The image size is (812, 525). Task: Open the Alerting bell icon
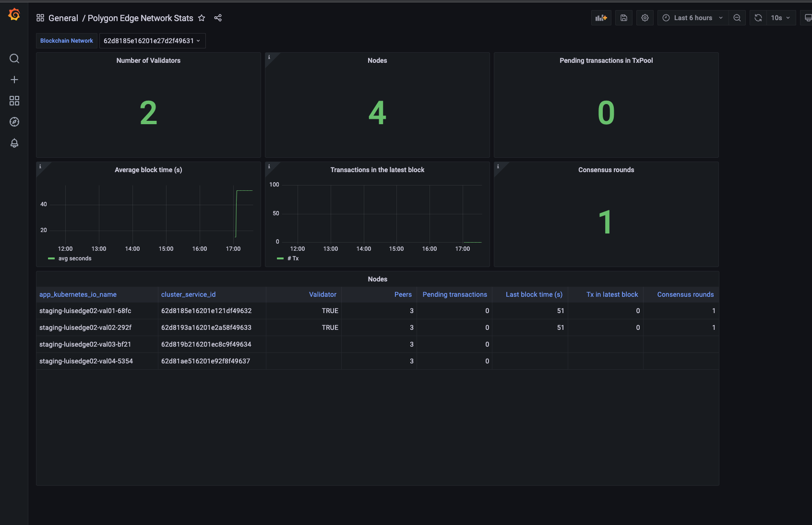14,143
